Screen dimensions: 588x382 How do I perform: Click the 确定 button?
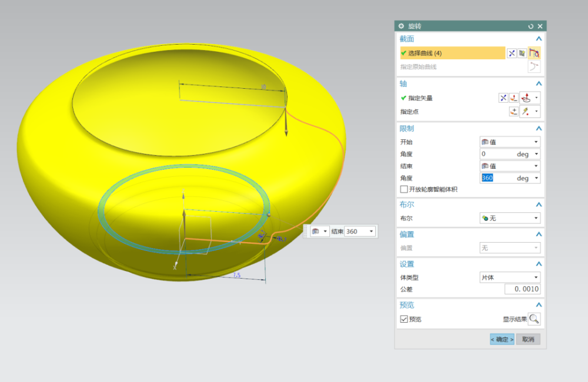[502, 339]
